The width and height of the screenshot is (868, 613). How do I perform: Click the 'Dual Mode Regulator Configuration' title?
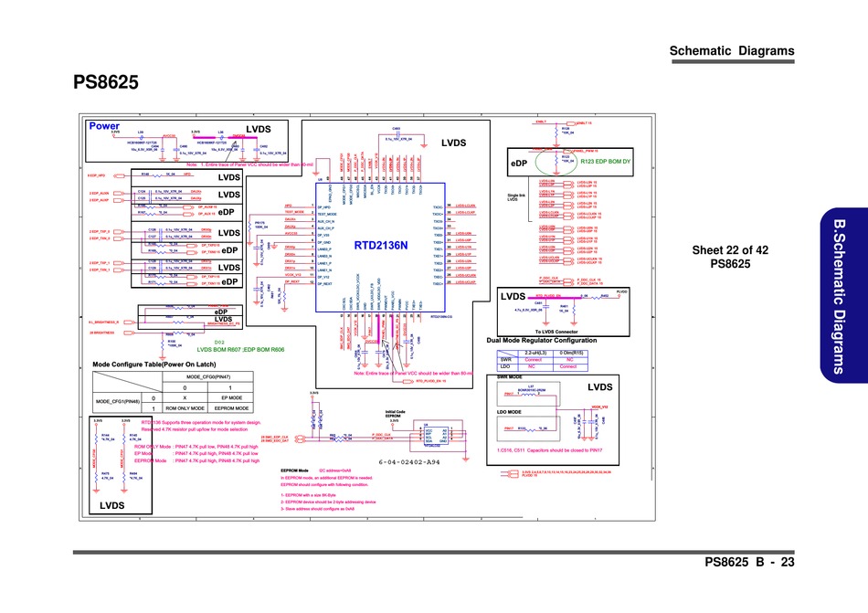(542, 341)
